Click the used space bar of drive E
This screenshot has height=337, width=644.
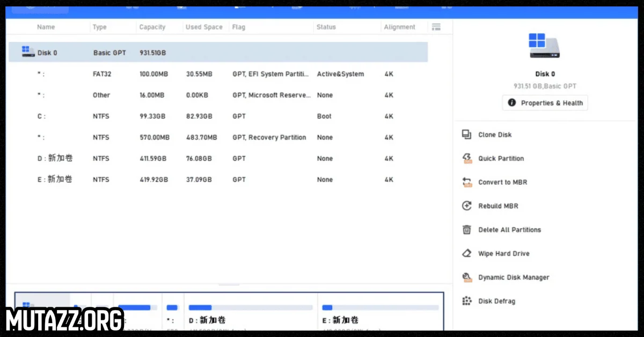328,307
